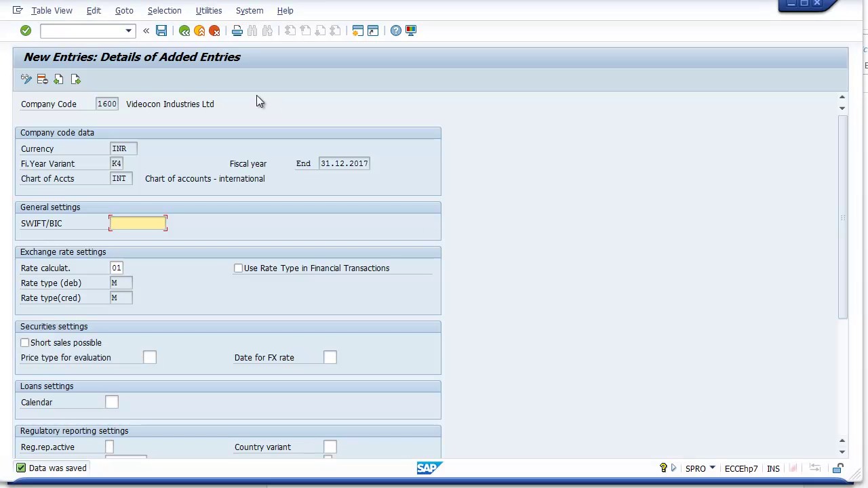Click the Generate Shortcut icon
This screenshot has width=868, height=488.
(373, 30)
